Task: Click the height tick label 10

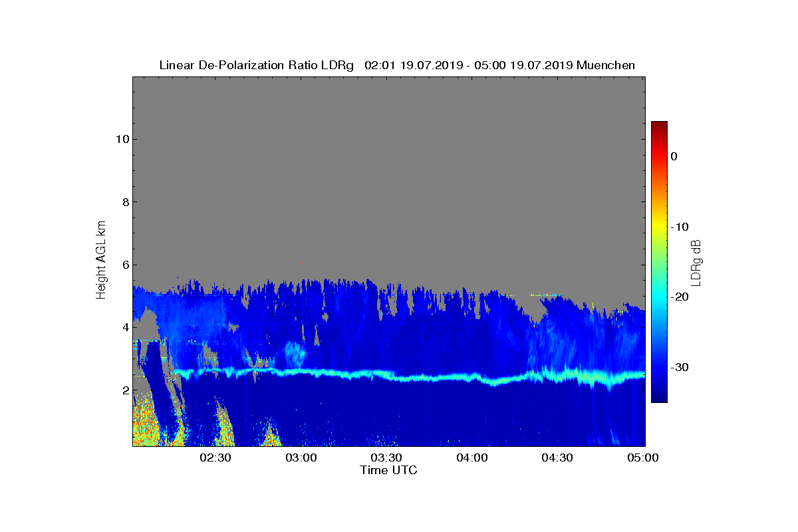Action: tap(122, 139)
